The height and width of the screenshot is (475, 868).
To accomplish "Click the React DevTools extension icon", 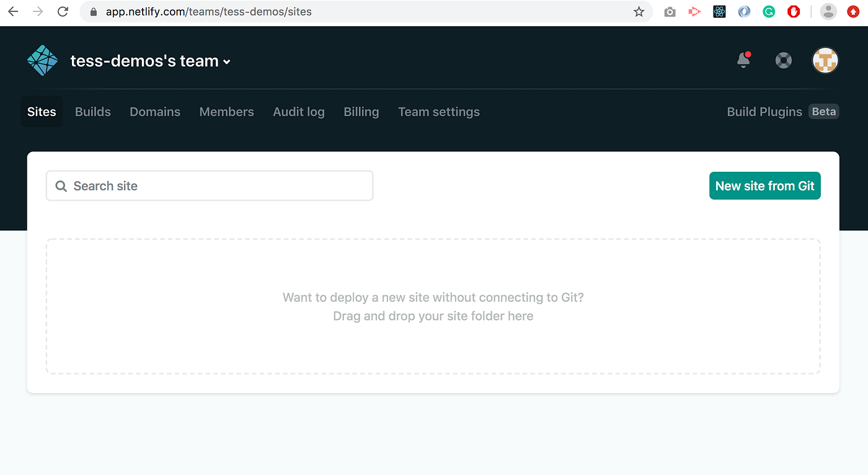I will coord(719,12).
